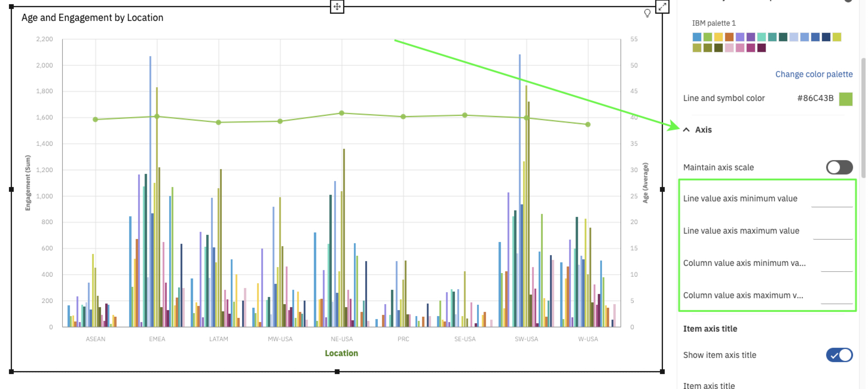Click the Line value axis maximum value field
The height and width of the screenshot is (389, 868).
click(832, 232)
